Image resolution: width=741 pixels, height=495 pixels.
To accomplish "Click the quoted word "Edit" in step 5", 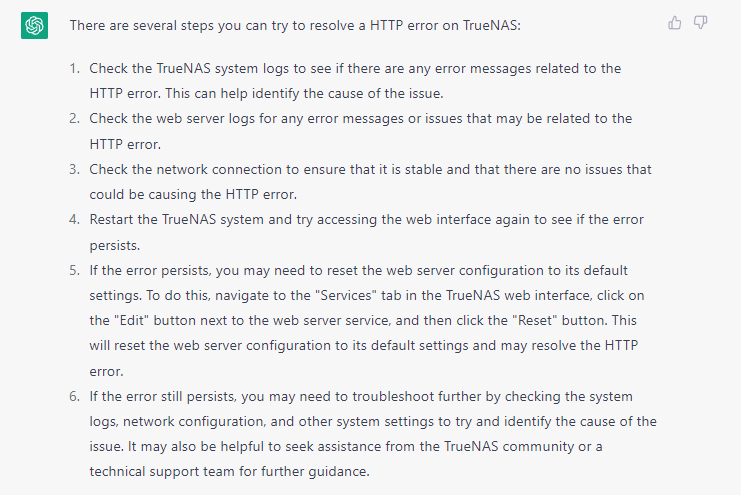I will pyautogui.click(x=131, y=321).
